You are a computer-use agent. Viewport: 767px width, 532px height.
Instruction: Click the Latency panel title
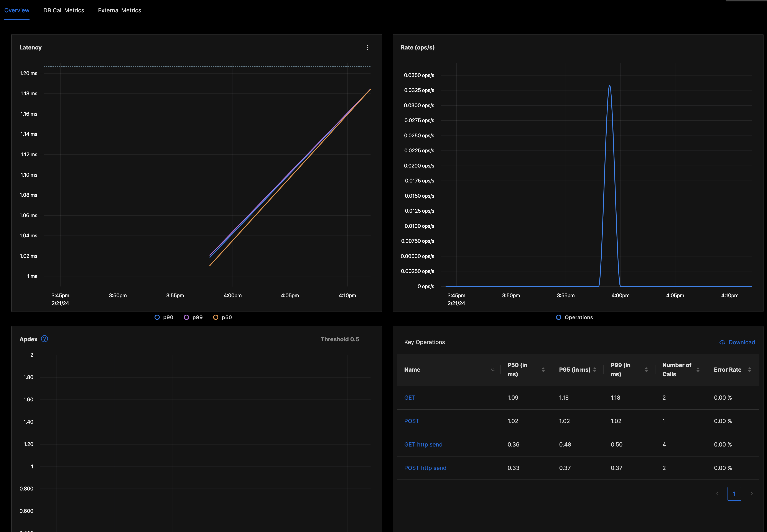tap(30, 48)
